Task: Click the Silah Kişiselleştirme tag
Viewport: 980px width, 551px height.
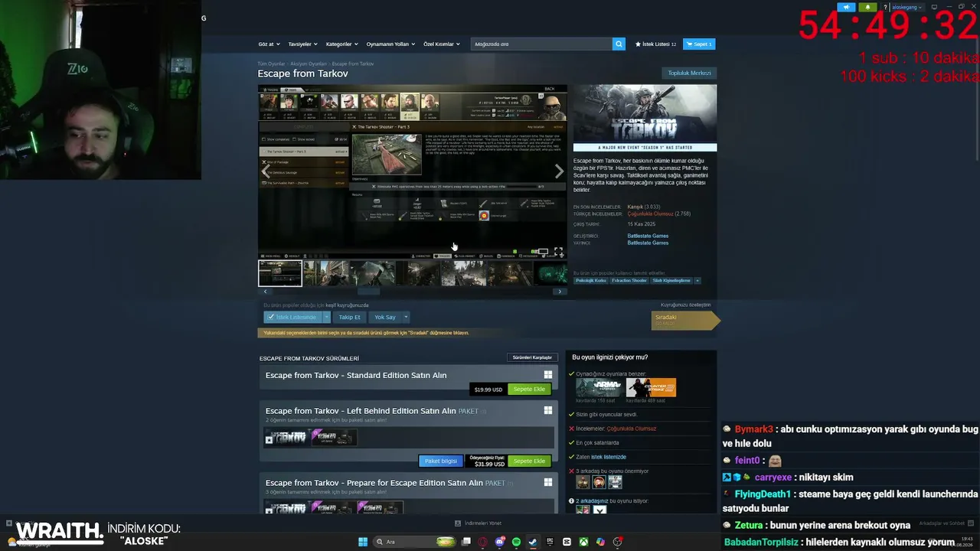Action: pos(671,281)
